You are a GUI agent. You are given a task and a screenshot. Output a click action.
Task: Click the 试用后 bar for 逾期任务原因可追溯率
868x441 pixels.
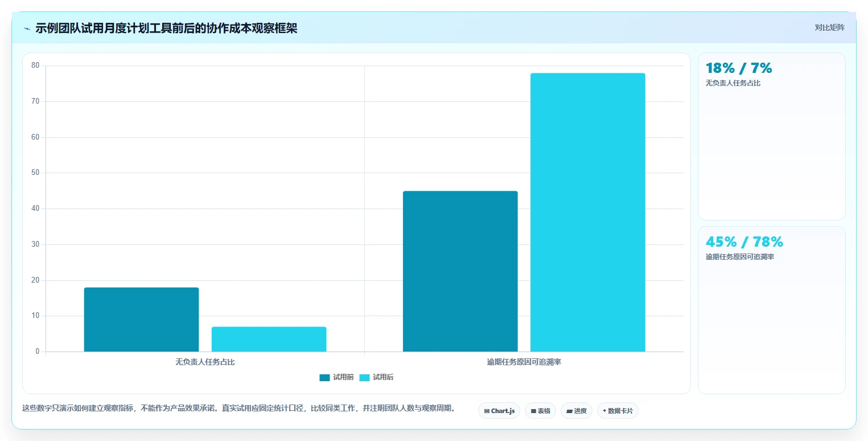coord(588,213)
